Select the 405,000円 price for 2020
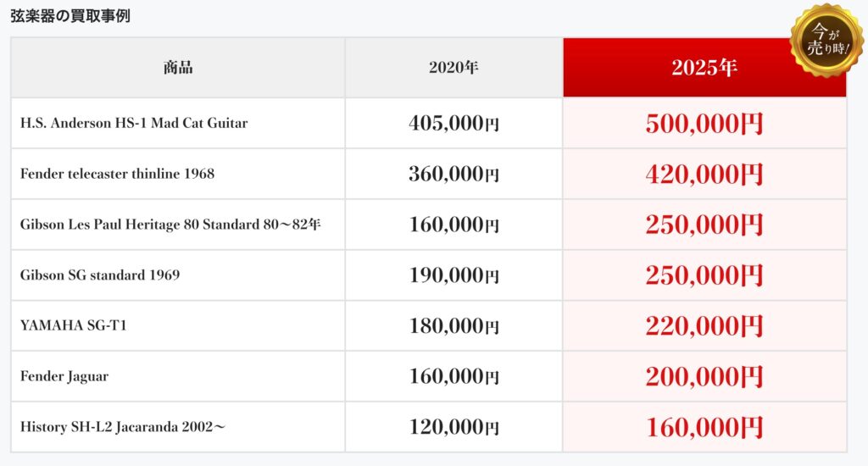This screenshot has width=868, height=466. [454, 123]
